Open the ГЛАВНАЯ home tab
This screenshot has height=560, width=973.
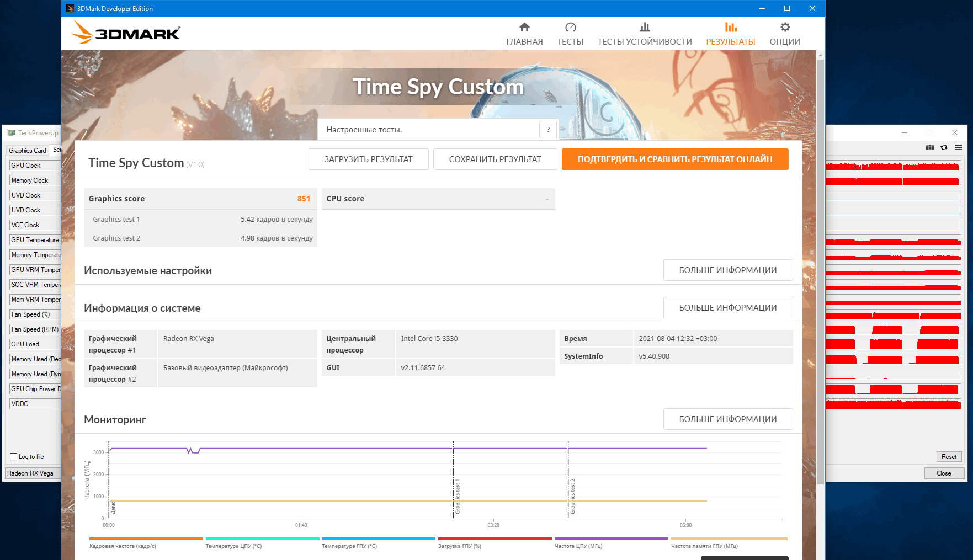tap(524, 34)
